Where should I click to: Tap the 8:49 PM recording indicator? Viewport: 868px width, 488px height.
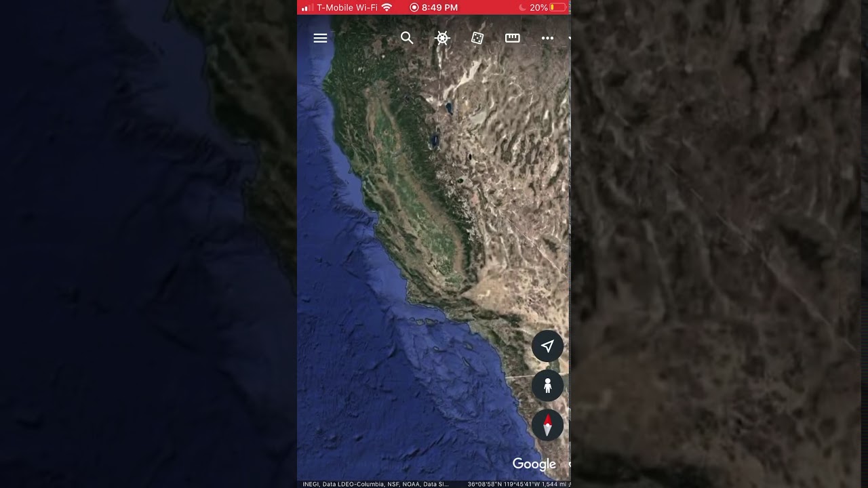pyautogui.click(x=434, y=7)
